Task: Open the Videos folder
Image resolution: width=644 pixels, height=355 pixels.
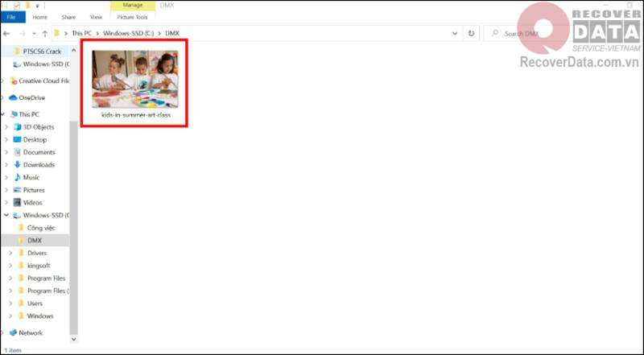Action: point(32,203)
